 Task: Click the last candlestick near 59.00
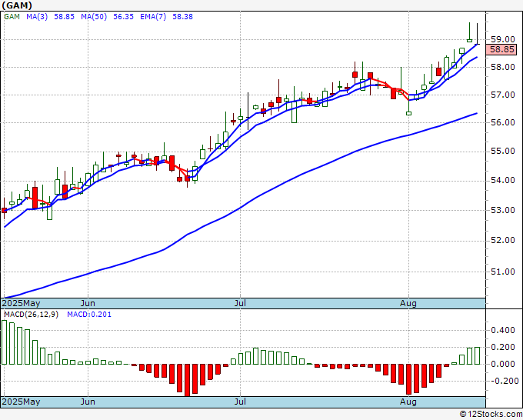tap(478, 34)
